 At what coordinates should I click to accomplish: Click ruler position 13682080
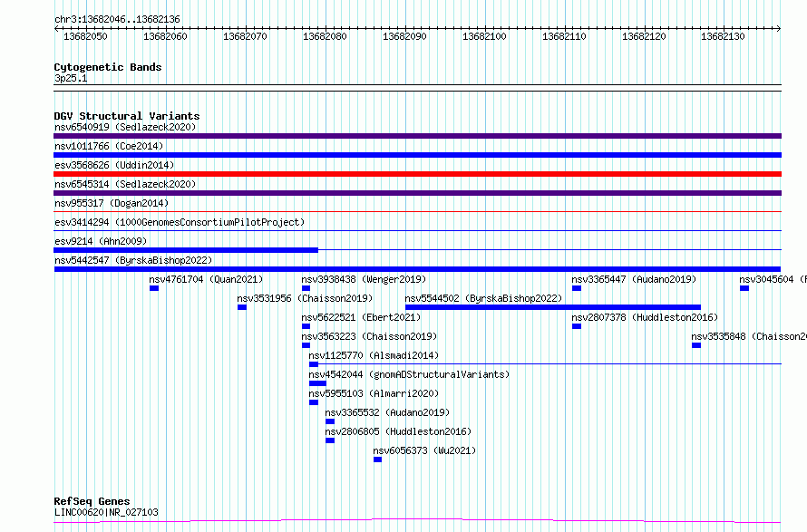(x=325, y=36)
